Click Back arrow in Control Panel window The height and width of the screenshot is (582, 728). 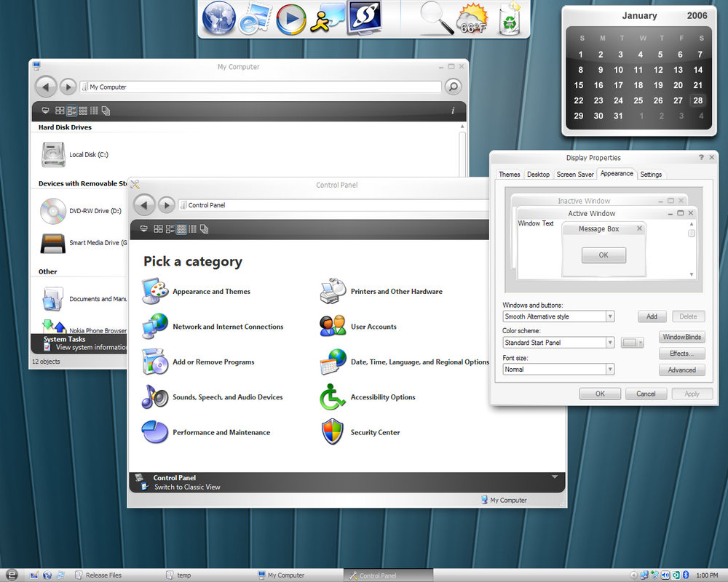pyautogui.click(x=144, y=204)
